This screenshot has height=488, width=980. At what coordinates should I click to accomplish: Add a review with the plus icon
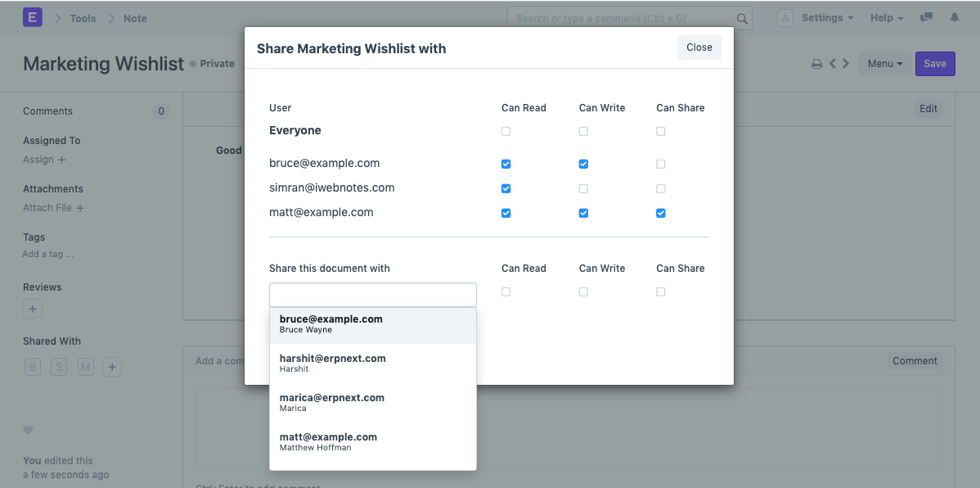click(x=32, y=309)
